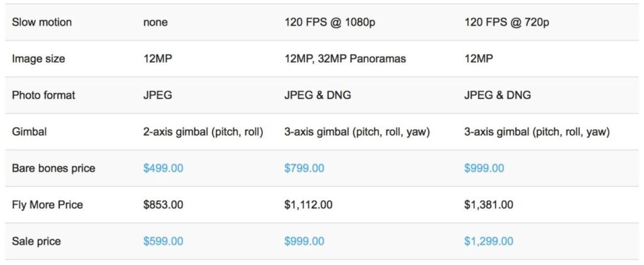
Task: Select the "$853.00" Fly More price
Action: coord(163,205)
